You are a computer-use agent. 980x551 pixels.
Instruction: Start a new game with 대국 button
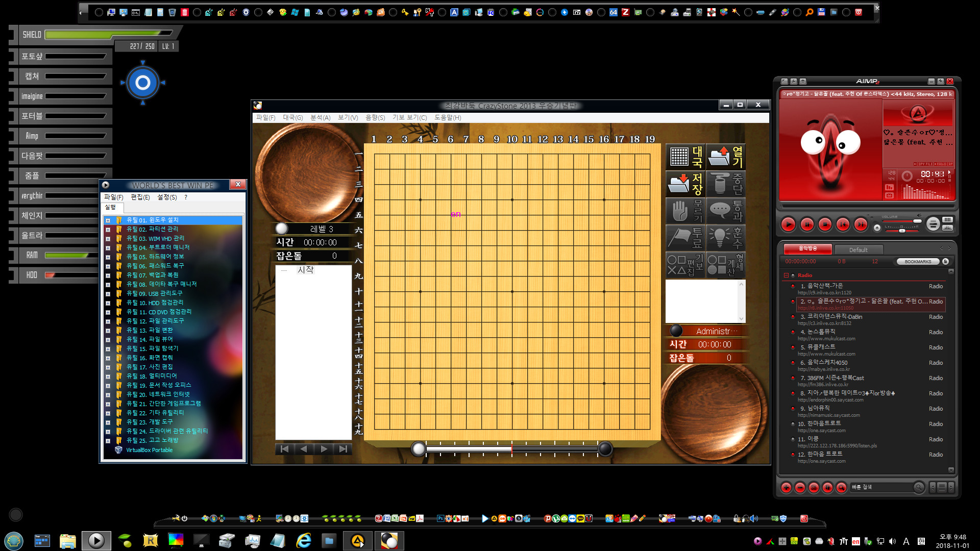pos(685,157)
